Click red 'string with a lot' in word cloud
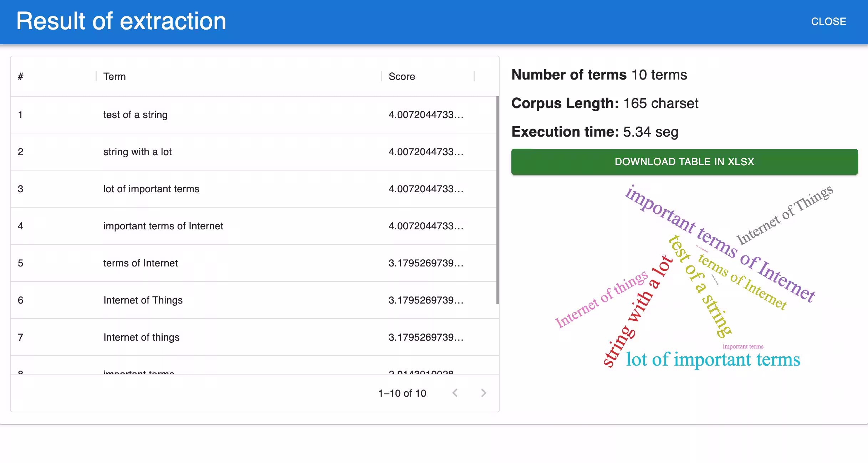 [638, 311]
